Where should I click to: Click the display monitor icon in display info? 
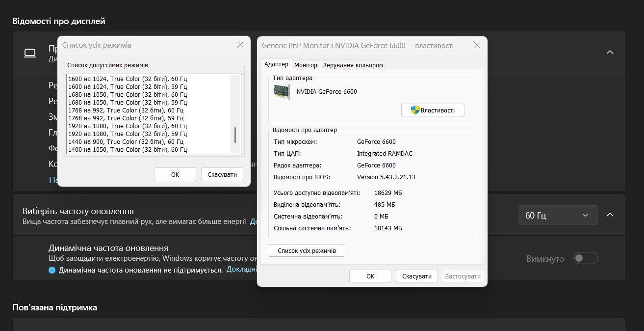pyautogui.click(x=30, y=53)
